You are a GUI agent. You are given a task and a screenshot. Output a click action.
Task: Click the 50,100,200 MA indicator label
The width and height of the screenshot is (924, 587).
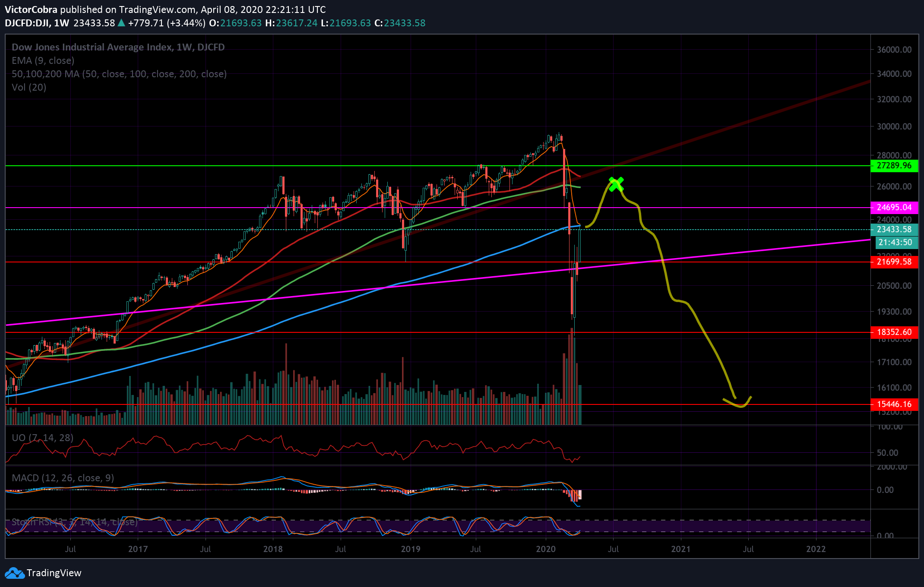click(119, 74)
